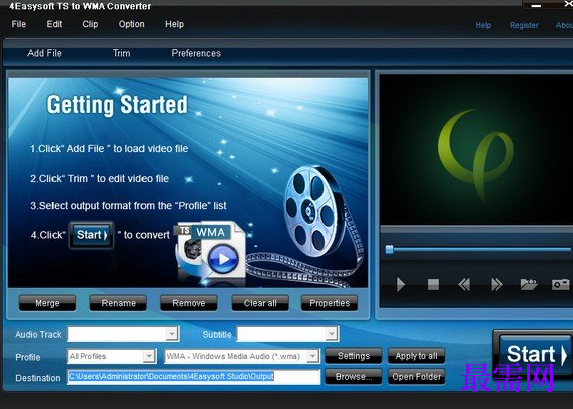Open Preferences from the toolbar

196,53
